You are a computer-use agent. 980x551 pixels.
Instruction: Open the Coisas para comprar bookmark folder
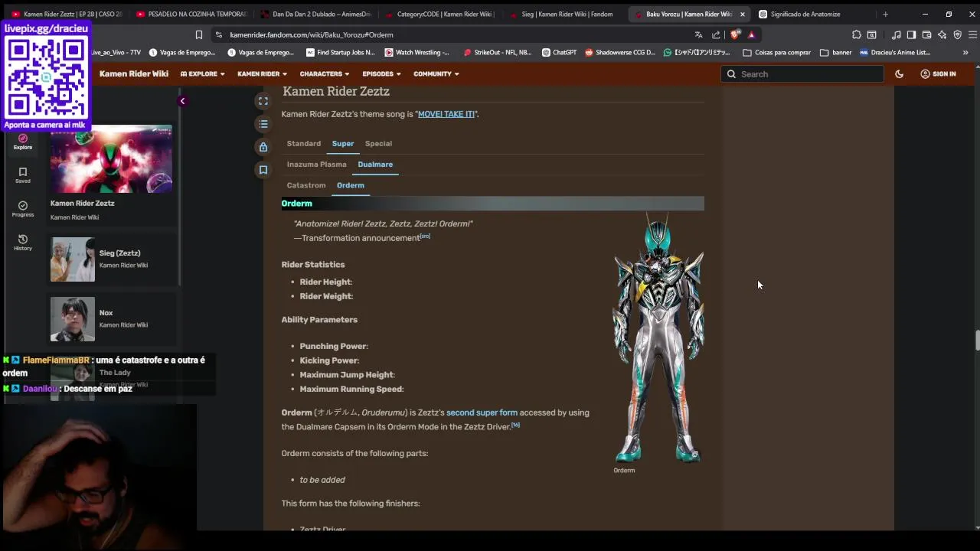776,53
